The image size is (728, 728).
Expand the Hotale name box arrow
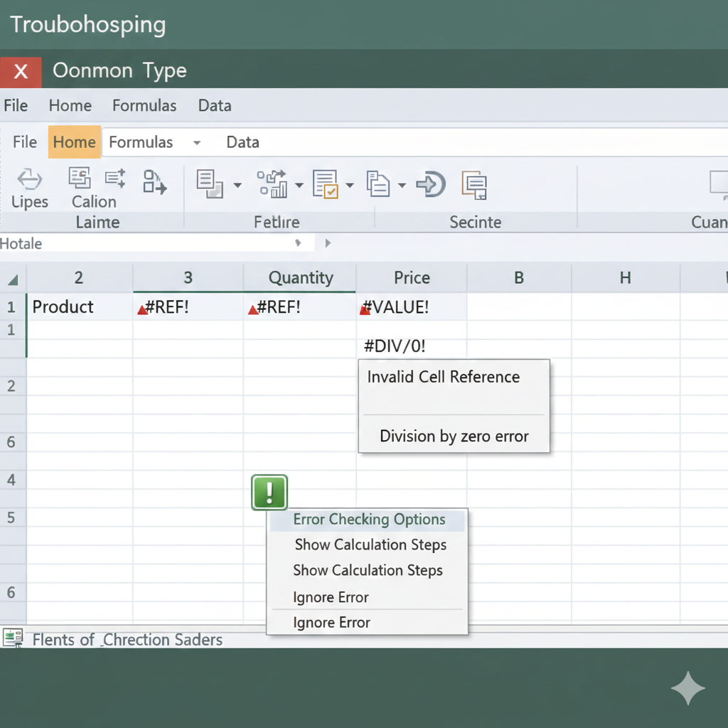(x=298, y=243)
